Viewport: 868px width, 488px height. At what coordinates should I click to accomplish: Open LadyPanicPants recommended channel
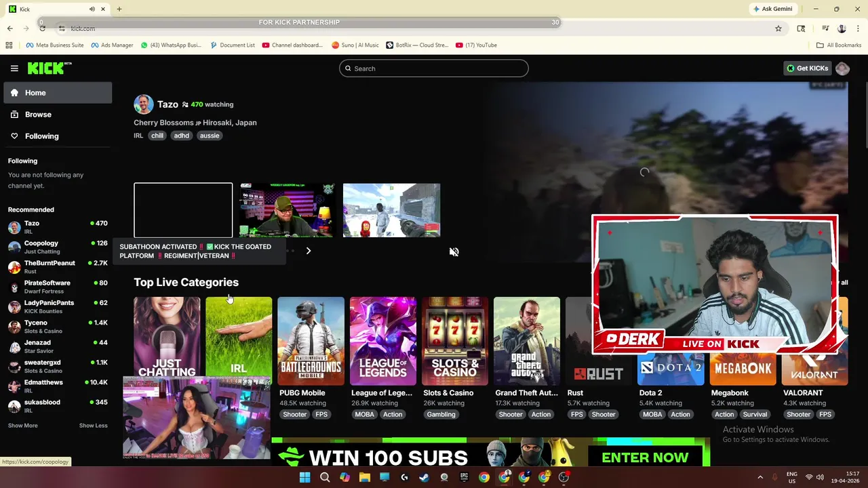(58, 306)
